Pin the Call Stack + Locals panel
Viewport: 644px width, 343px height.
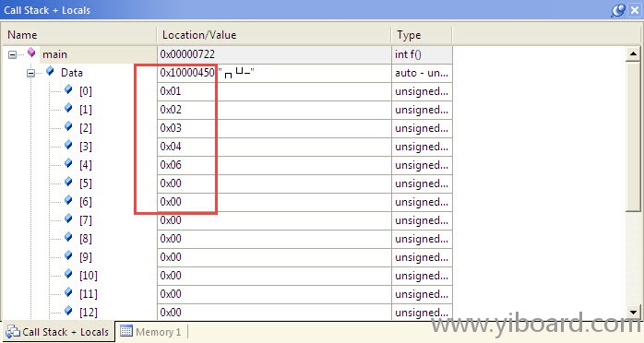point(617,10)
